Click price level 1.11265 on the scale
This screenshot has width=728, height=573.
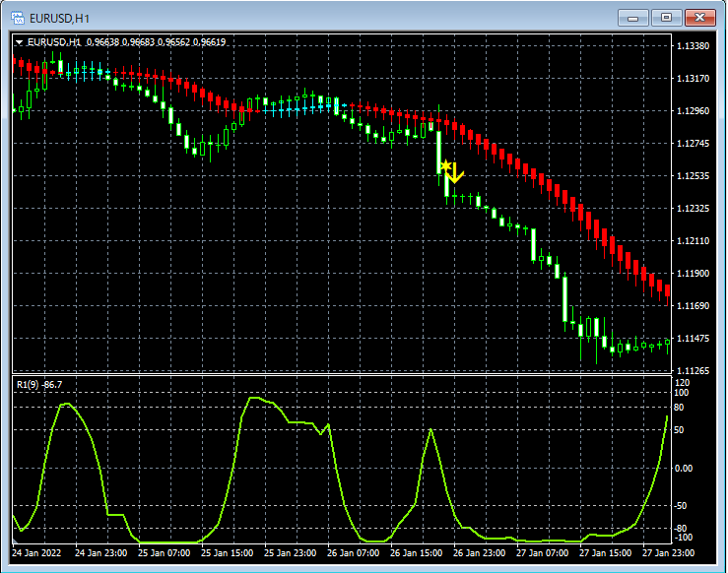pyautogui.click(x=694, y=371)
